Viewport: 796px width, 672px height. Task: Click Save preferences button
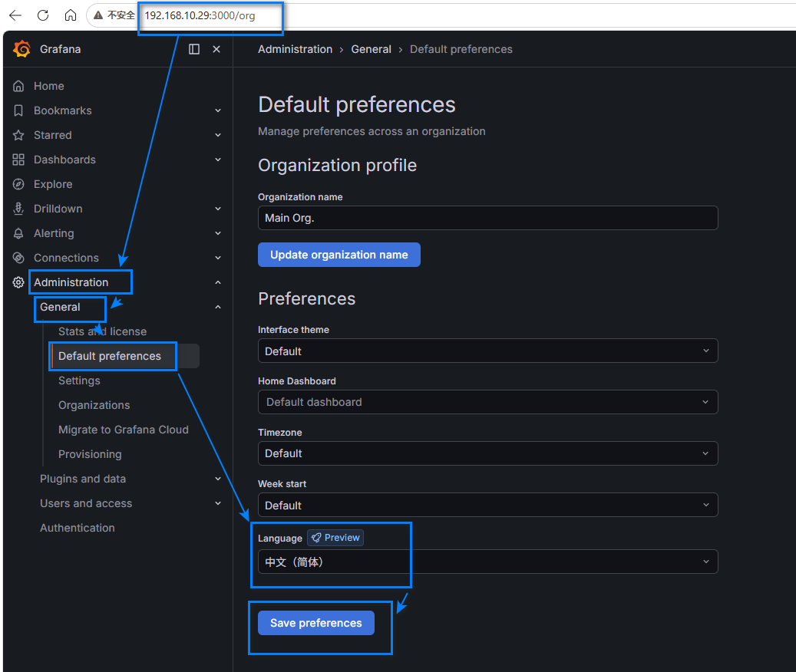315,623
